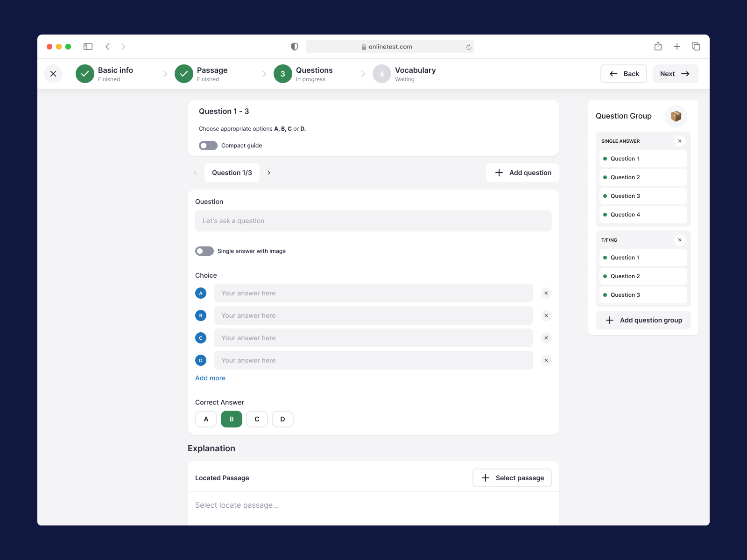Screen dimensions: 747x560
Task: Go to next question with the right chevron
Action: [269, 173]
